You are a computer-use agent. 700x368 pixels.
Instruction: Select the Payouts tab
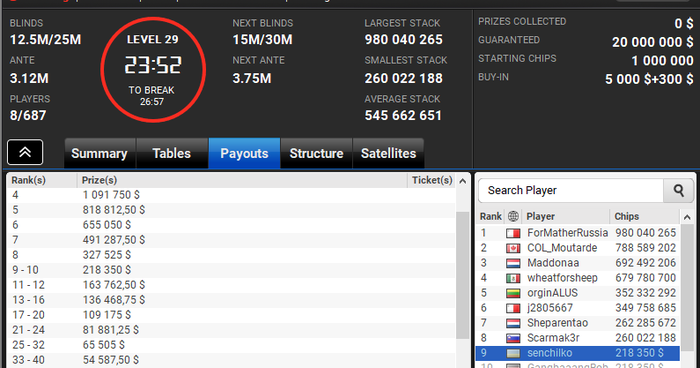[244, 153]
